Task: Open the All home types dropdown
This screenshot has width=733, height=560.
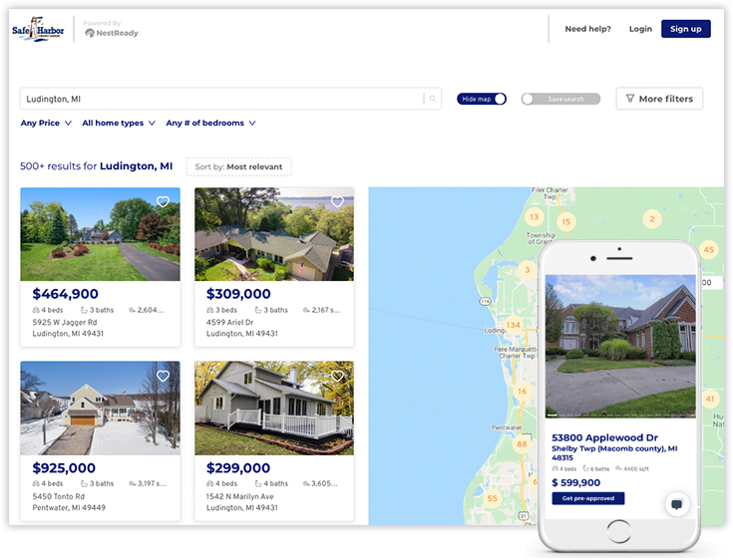Action: (x=119, y=123)
